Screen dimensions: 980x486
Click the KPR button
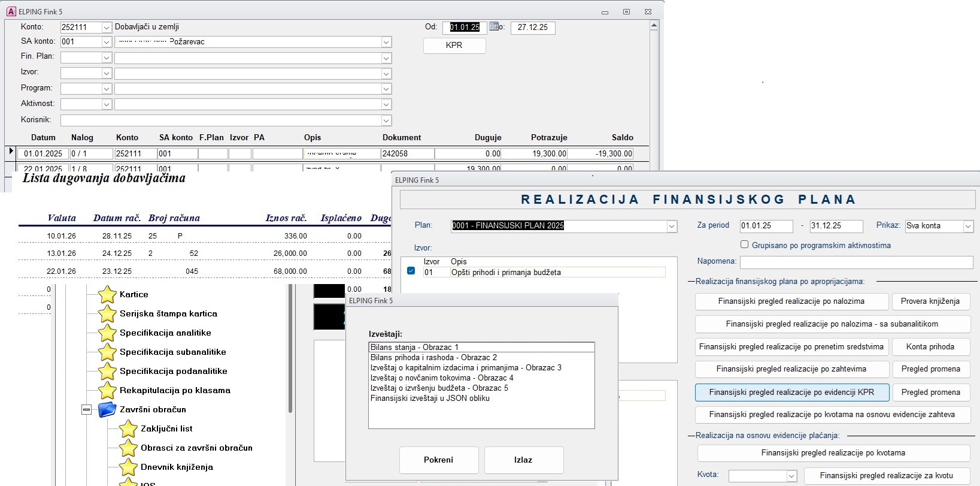click(454, 46)
